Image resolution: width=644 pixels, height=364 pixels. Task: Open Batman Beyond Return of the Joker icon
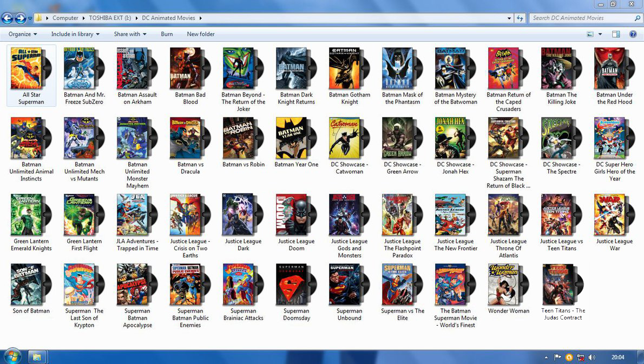243,68
